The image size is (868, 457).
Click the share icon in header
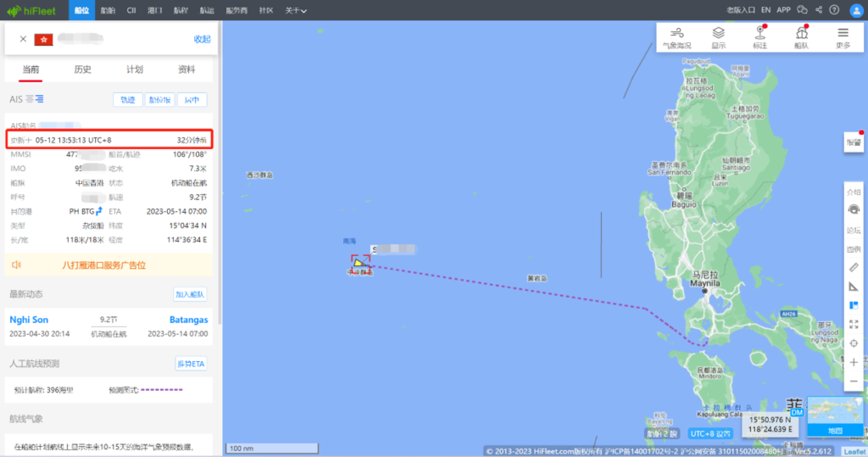coord(819,10)
